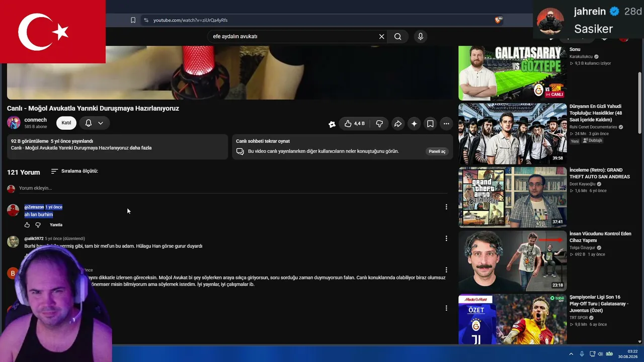
Task: Clear the YouTube search box text
Action: tap(381, 36)
